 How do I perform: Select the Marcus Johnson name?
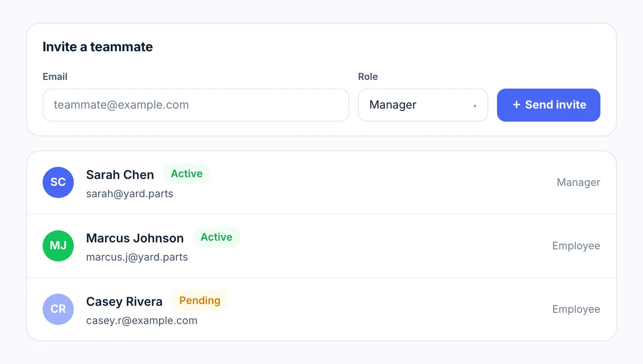(x=135, y=238)
